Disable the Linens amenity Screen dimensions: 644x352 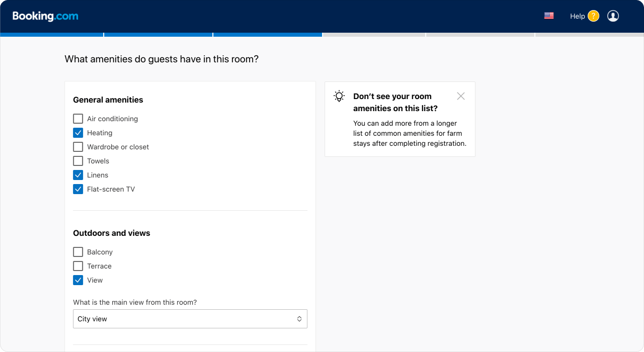pos(78,175)
